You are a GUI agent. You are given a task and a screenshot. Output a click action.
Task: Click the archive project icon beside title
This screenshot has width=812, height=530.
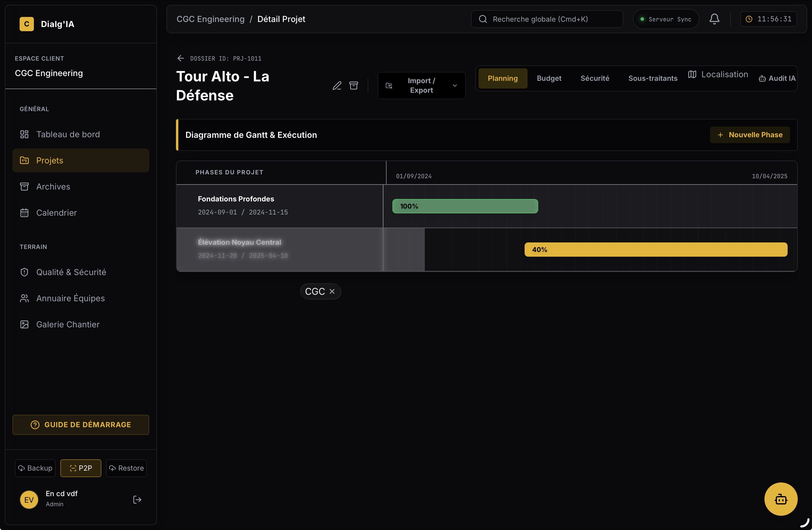tap(353, 86)
